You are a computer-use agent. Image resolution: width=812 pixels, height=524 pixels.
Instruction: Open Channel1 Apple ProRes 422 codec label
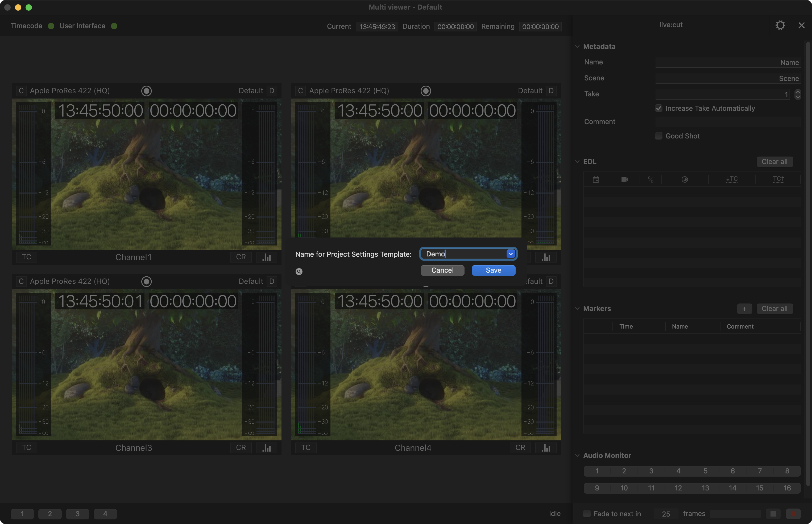click(70, 91)
